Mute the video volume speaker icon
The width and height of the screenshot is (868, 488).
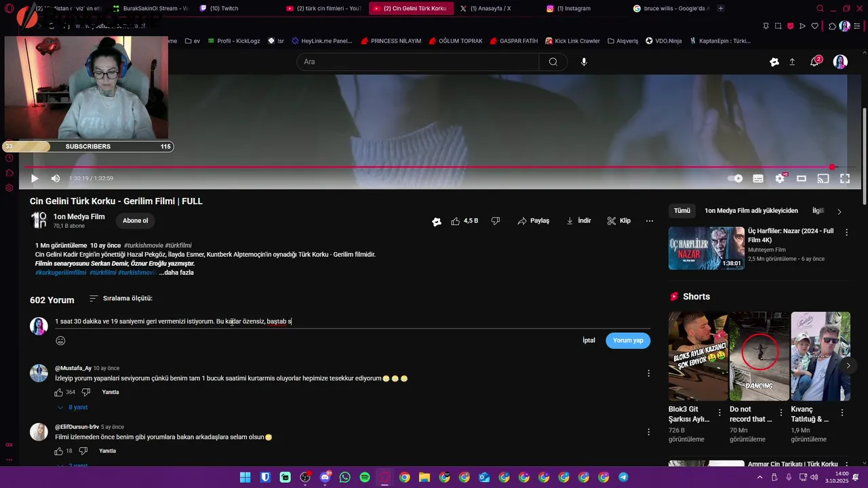coord(56,178)
